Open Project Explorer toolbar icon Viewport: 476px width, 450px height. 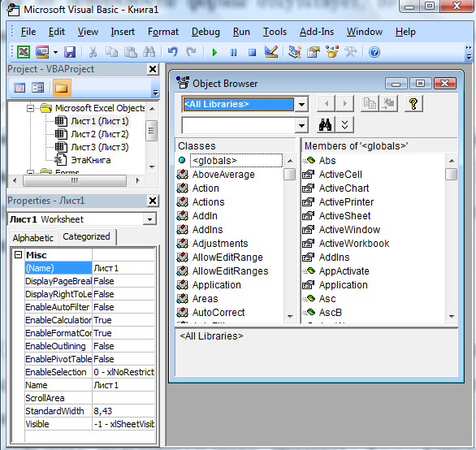[295, 52]
